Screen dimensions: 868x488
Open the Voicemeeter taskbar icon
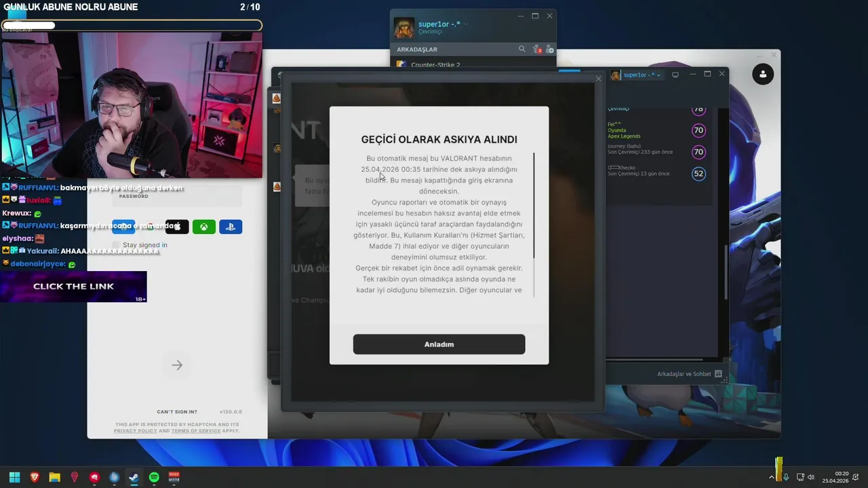click(x=174, y=477)
